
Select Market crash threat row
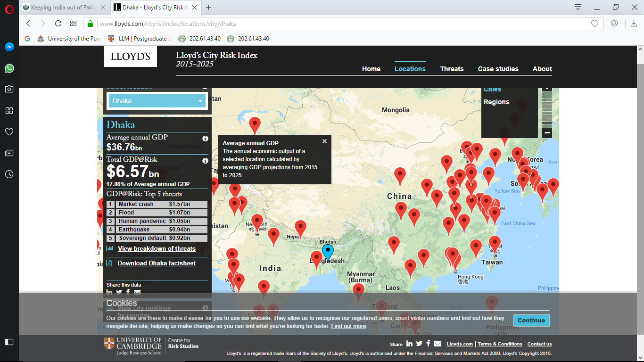click(x=157, y=204)
